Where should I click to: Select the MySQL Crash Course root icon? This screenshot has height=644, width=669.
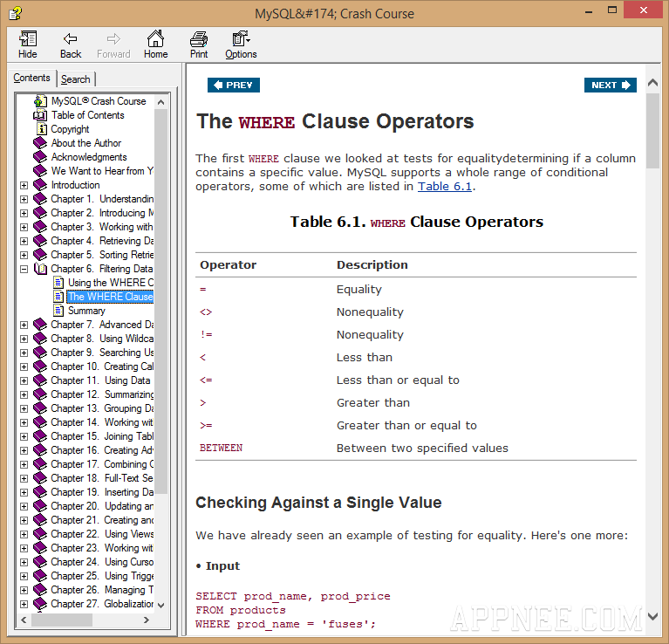[x=40, y=101]
